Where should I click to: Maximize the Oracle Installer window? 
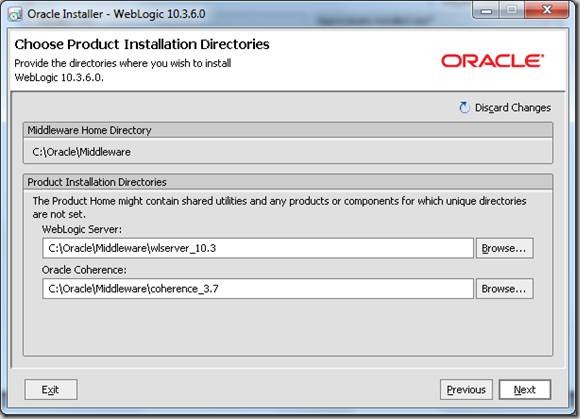point(512,11)
